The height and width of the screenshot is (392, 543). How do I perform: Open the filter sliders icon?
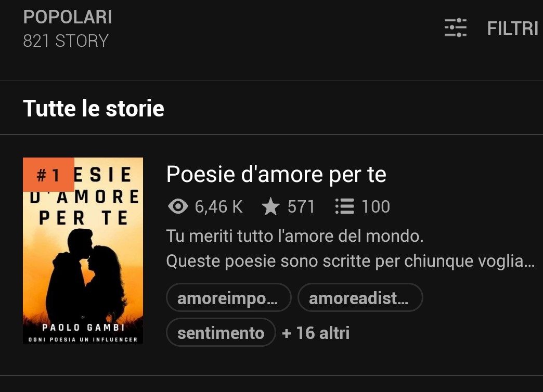[x=456, y=28]
